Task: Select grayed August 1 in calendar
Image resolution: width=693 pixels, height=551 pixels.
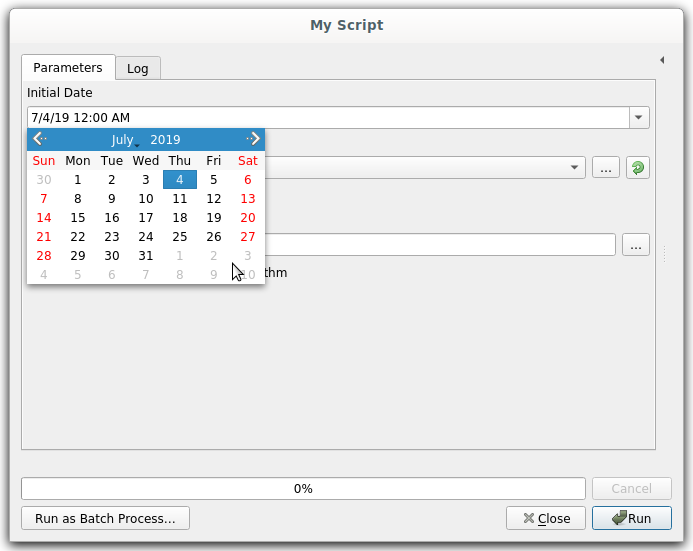Action: [x=180, y=255]
